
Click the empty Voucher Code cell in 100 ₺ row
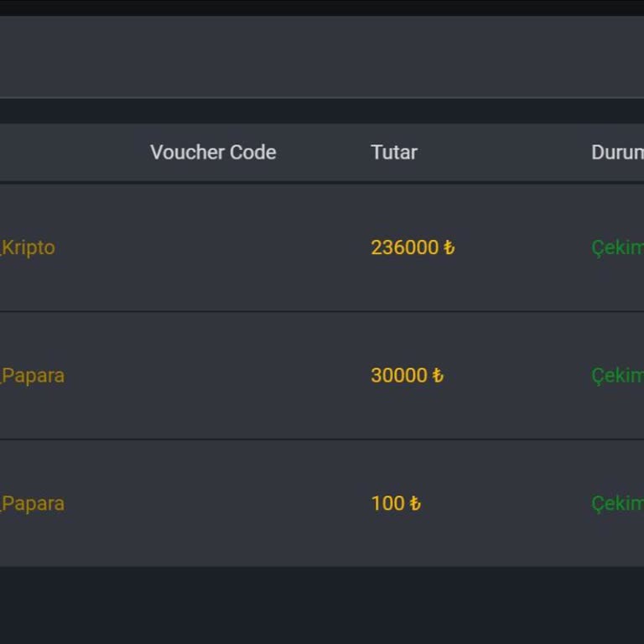tap(213, 504)
